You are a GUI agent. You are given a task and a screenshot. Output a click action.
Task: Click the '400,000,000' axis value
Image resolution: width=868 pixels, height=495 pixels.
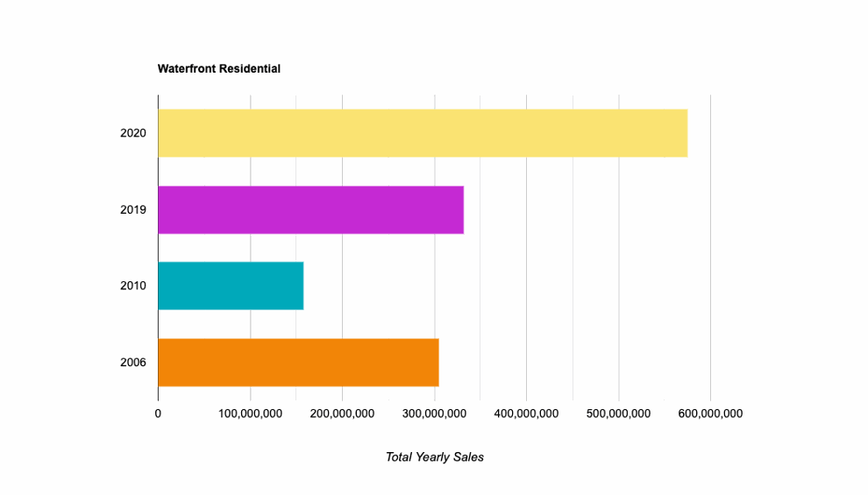coord(526,414)
